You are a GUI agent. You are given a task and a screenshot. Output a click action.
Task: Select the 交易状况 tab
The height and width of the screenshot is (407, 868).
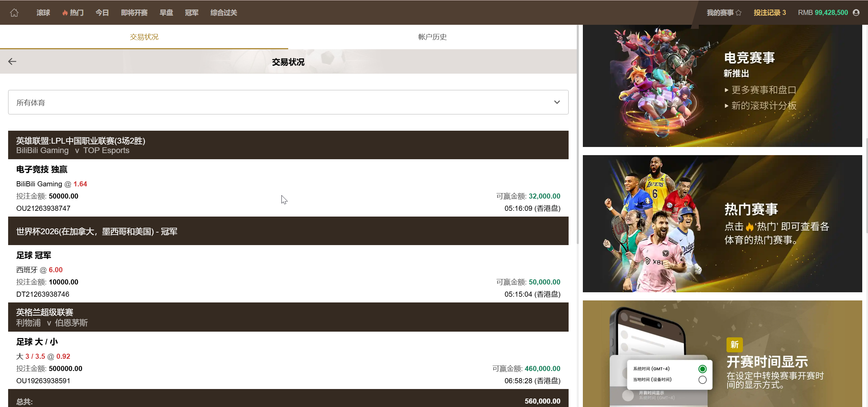click(x=143, y=37)
